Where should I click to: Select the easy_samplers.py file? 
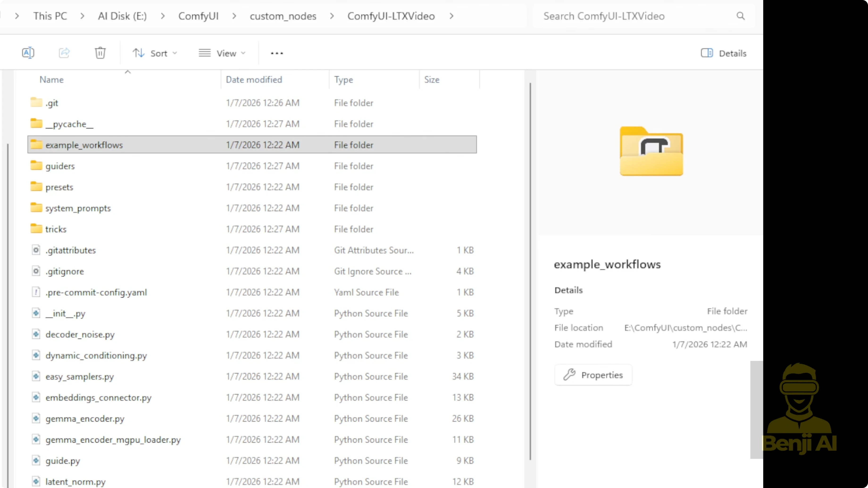pyautogui.click(x=79, y=376)
